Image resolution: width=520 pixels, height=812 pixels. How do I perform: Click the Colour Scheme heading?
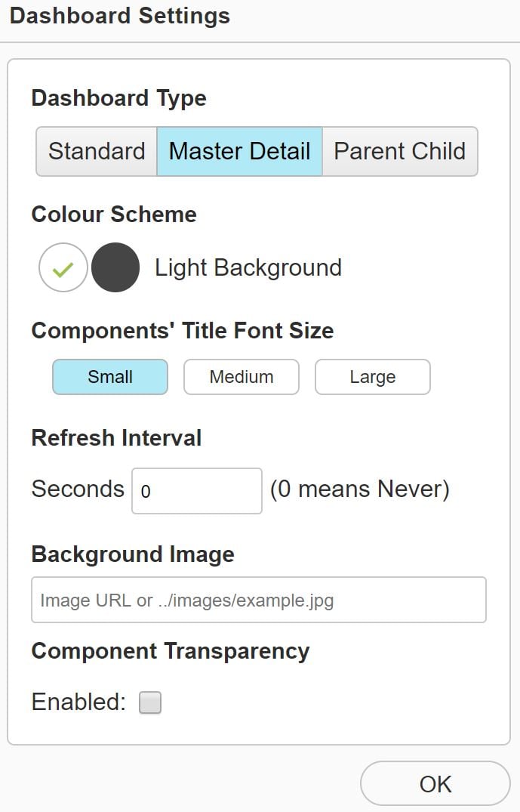point(113,214)
